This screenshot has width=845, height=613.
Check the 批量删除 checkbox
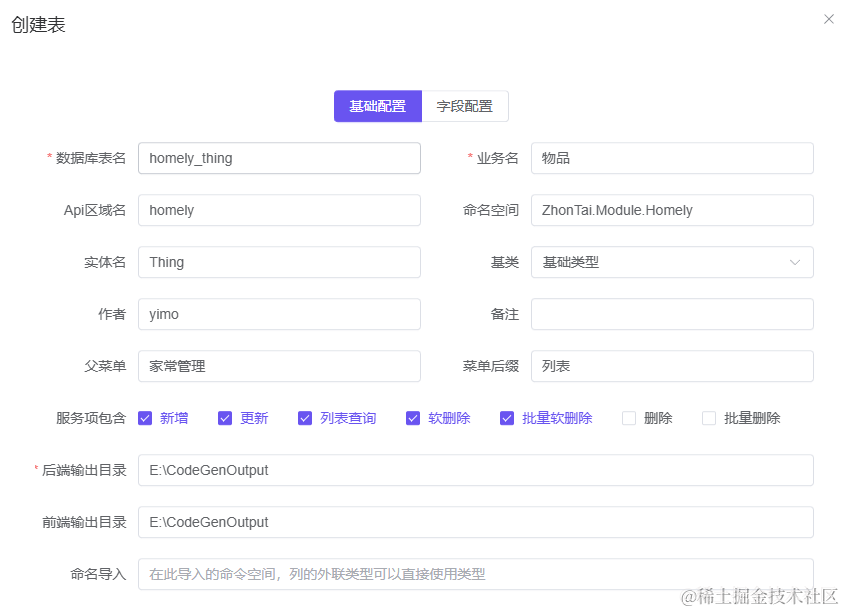(709, 418)
